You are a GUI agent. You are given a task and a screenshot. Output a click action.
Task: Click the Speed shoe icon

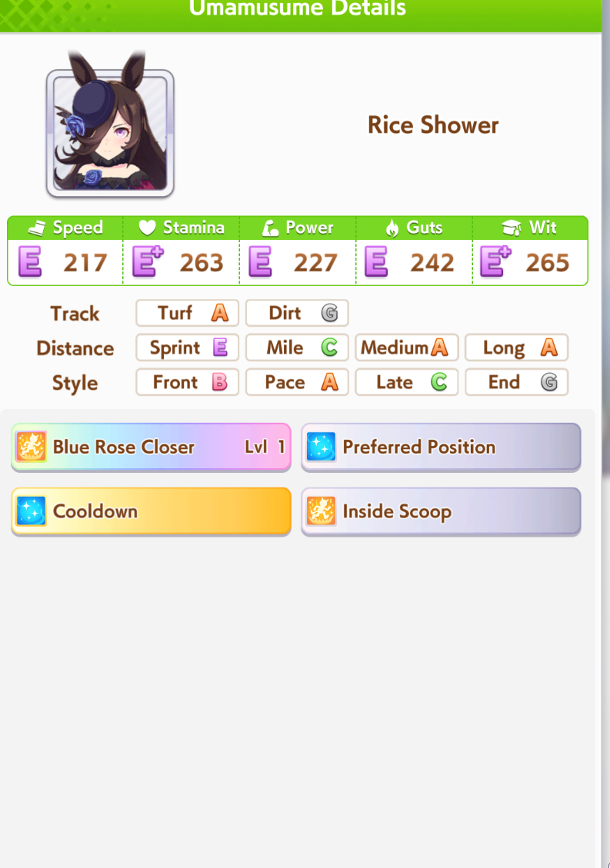click(37, 228)
